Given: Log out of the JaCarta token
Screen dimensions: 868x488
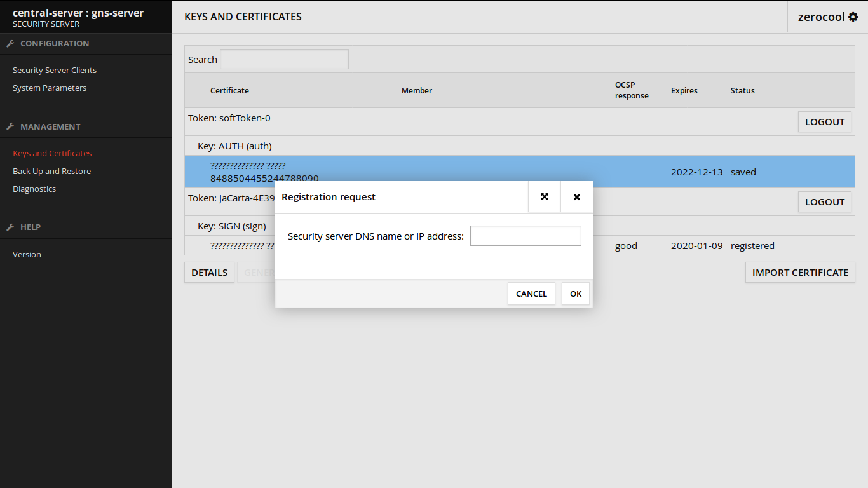Looking at the screenshot, I should [x=824, y=202].
